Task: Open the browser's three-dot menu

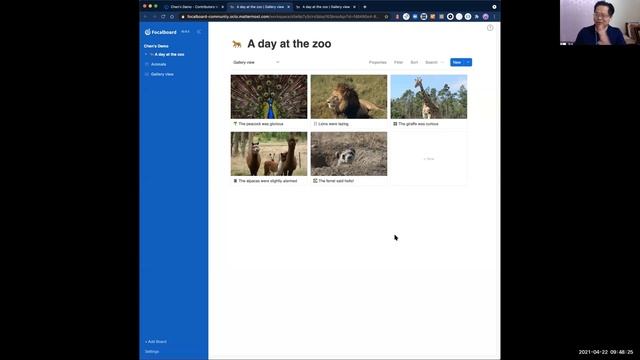Action: pyautogui.click(x=494, y=17)
